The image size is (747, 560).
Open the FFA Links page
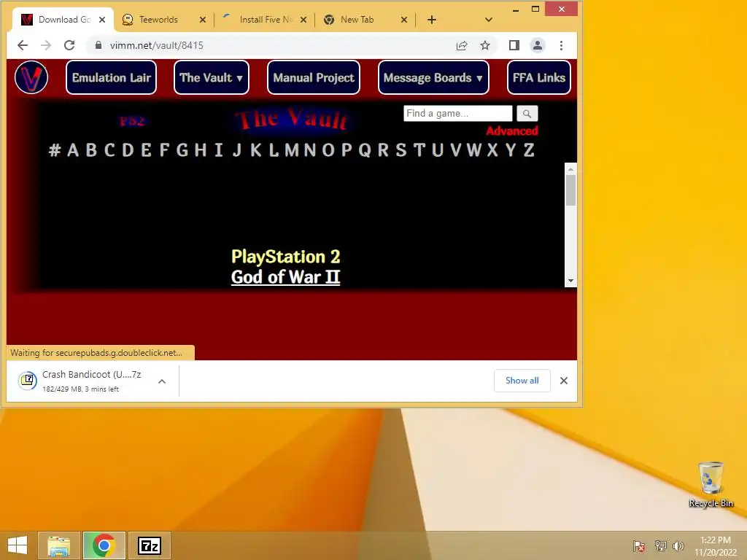(539, 77)
